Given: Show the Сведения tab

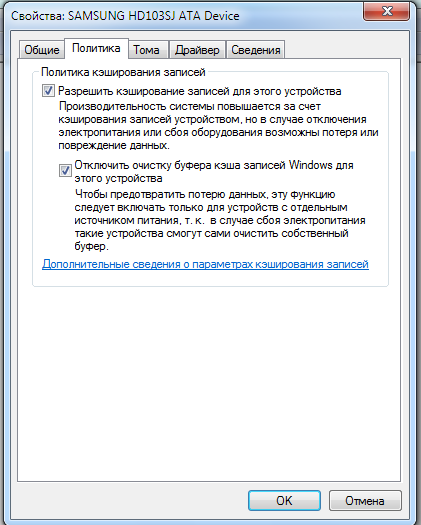Looking at the screenshot, I should (256, 50).
